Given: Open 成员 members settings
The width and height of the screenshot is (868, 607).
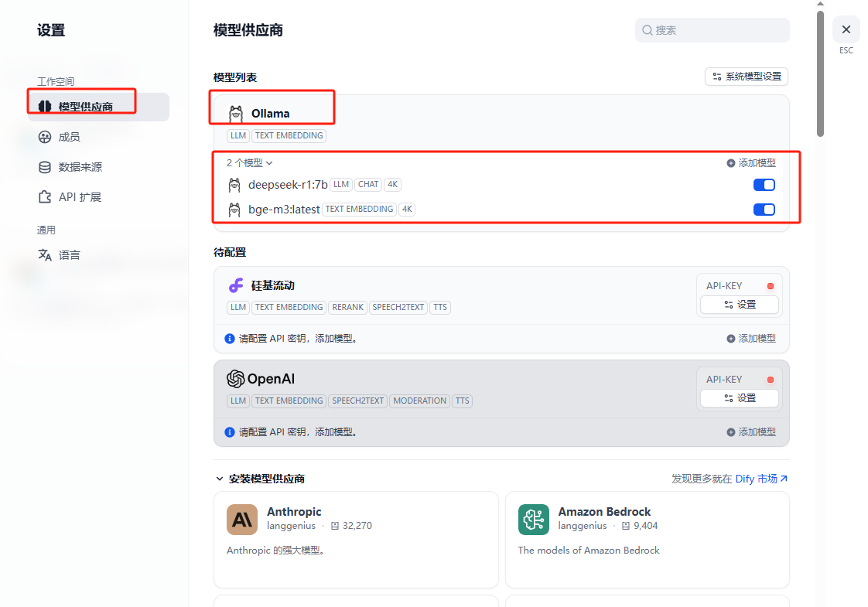Looking at the screenshot, I should tap(69, 137).
